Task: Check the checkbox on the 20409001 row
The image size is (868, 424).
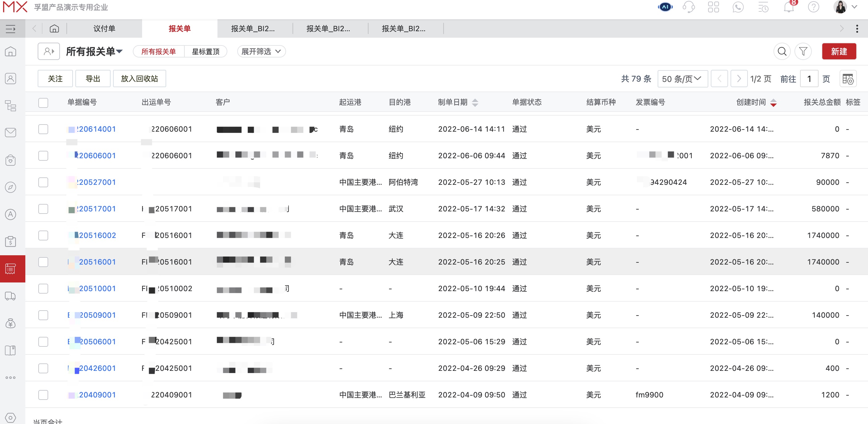Action: [43, 395]
